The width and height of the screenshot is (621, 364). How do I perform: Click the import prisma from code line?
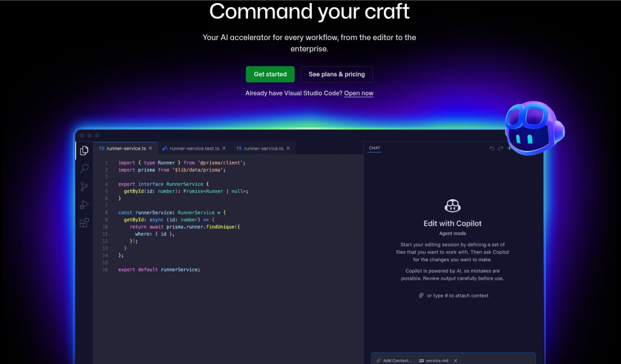[x=172, y=170]
